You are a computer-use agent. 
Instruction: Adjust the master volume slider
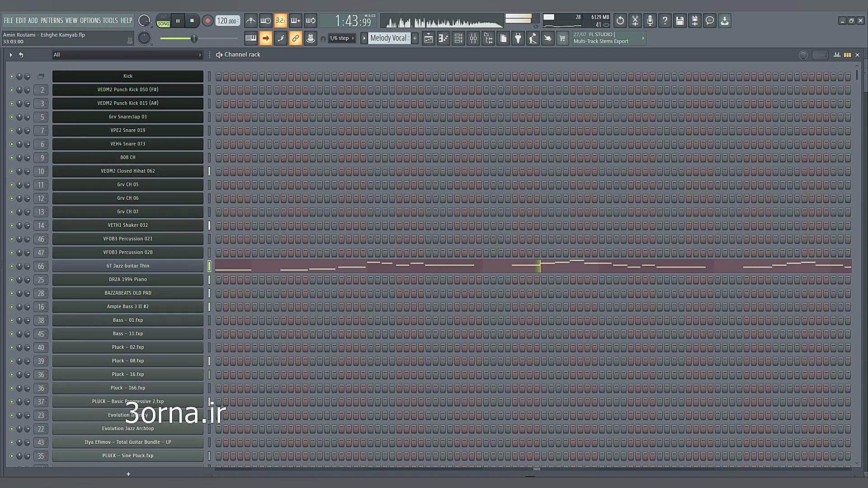coord(193,39)
